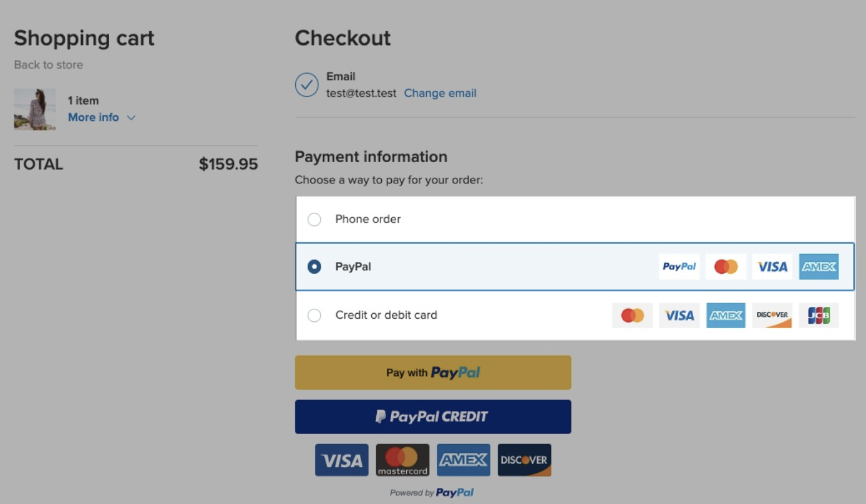The width and height of the screenshot is (866, 504).
Task: Click the Amex icon in the credit card row
Action: [726, 315]
